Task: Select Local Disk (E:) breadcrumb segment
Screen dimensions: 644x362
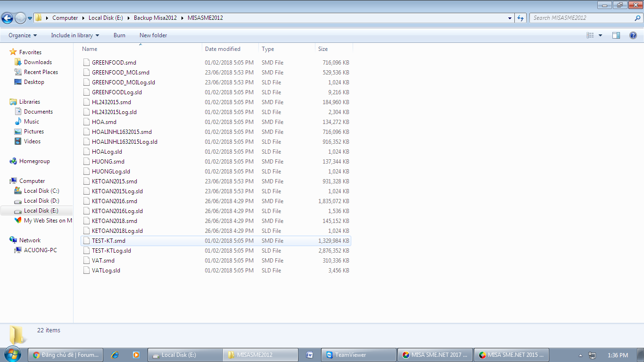Action: [x=106, y=18]
